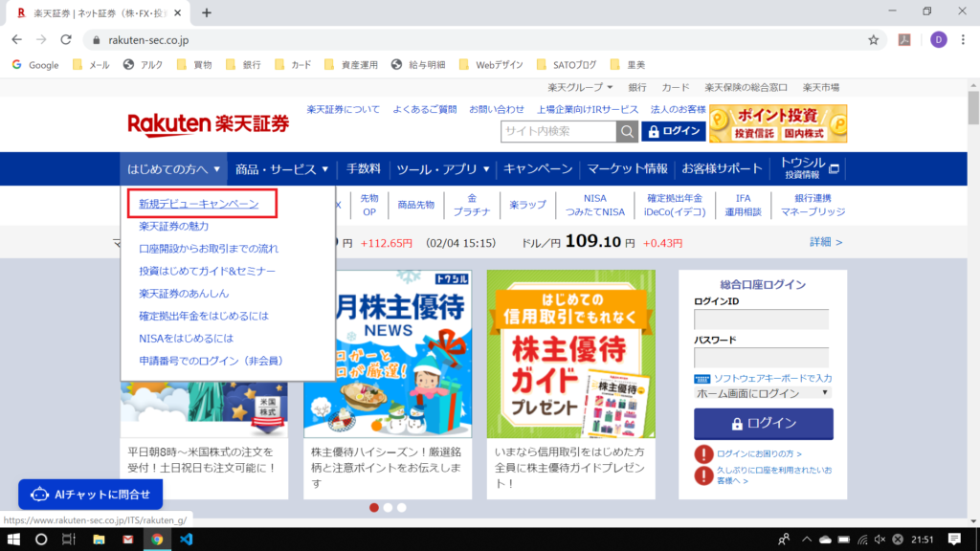
Task: Click the サイト内検索 search box
Action: coord(559,131)
